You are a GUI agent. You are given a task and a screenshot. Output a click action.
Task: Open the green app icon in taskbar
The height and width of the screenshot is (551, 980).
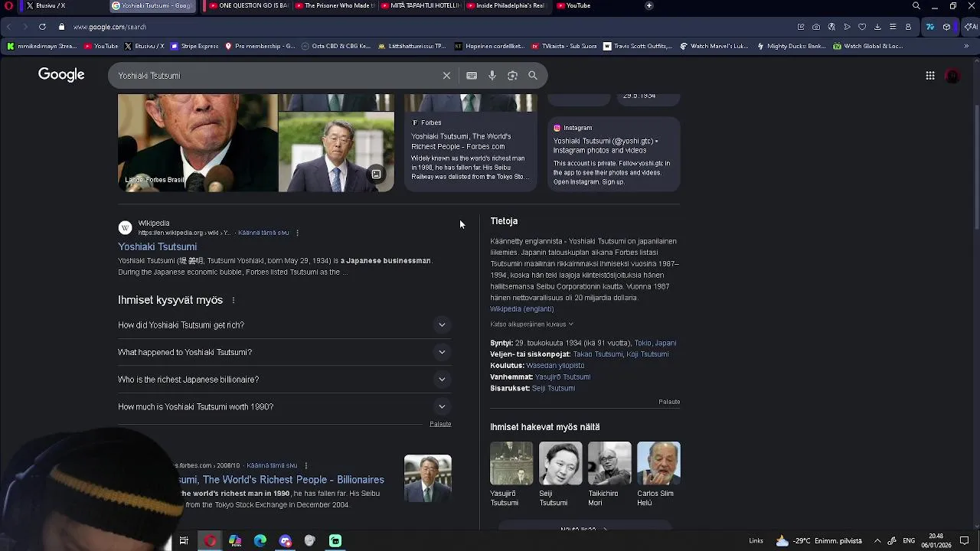pyautogui.click(x=335, y=541)
